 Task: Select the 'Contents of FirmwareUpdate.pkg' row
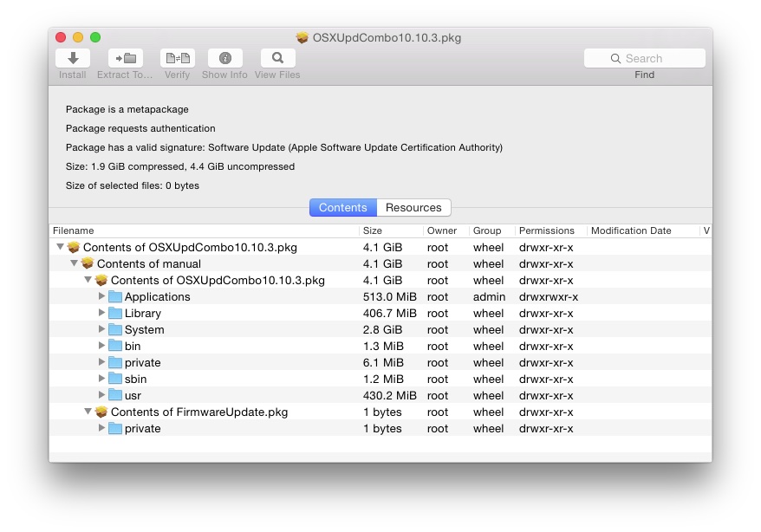380,412
